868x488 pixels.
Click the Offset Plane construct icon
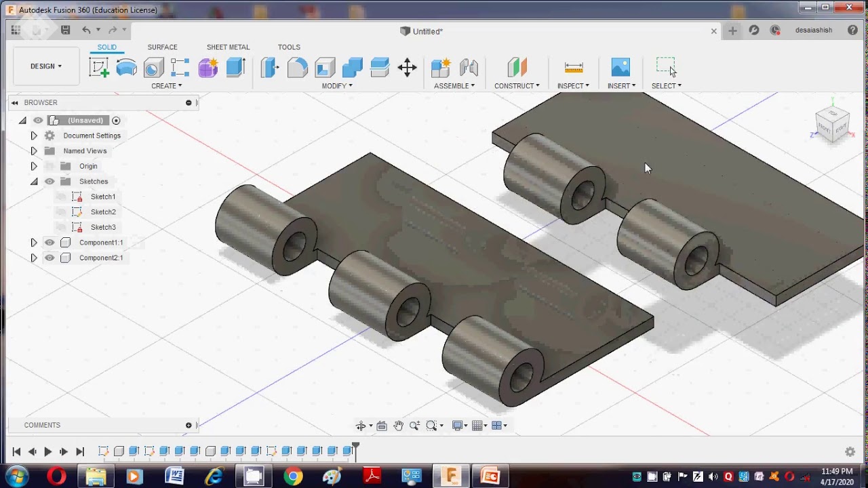[x=517, y=67]
